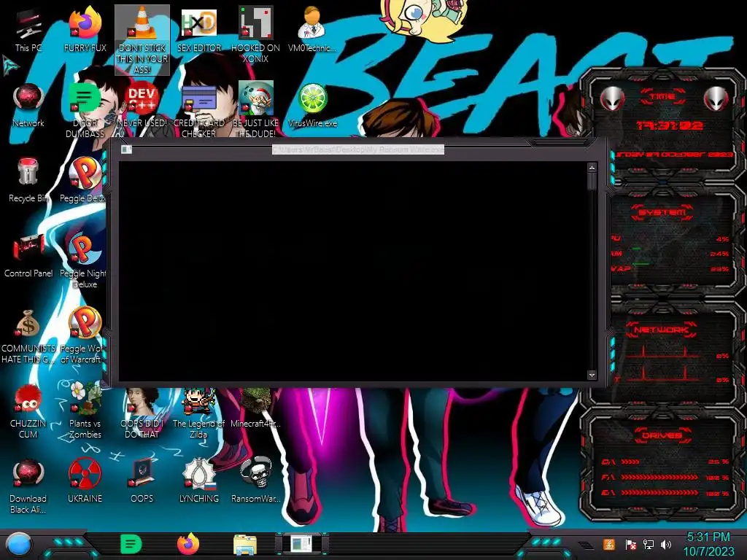Open the volume speaker tray icon
This screenshot has height=560, width=747.
point(666,544)
